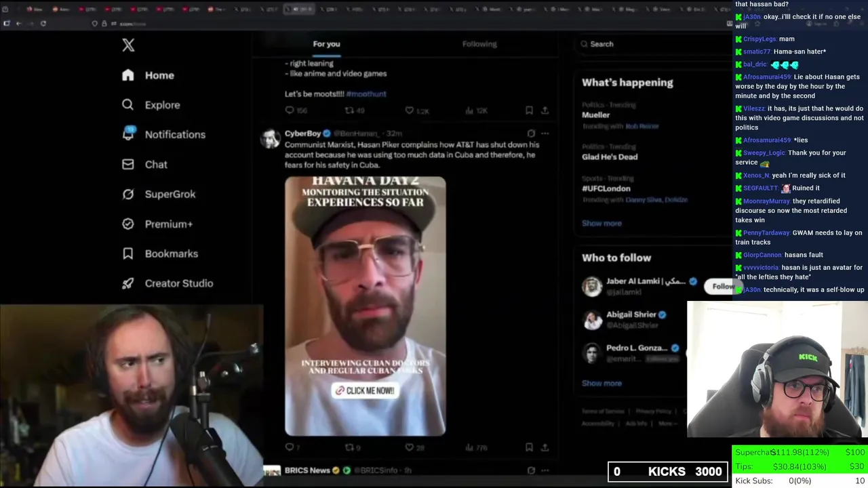Repost the #moothunt post
The height and width of the screenshot is (488, 868).
click(350, 110)
